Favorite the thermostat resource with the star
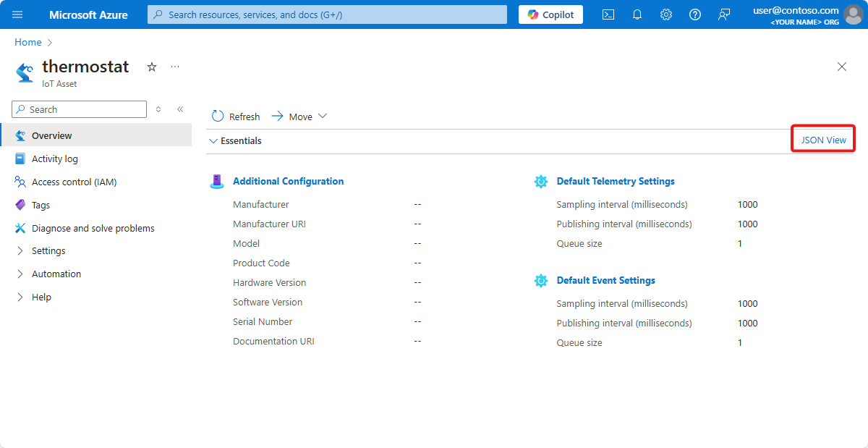This screenshot has width=868, height=448. tap(152, 67)
